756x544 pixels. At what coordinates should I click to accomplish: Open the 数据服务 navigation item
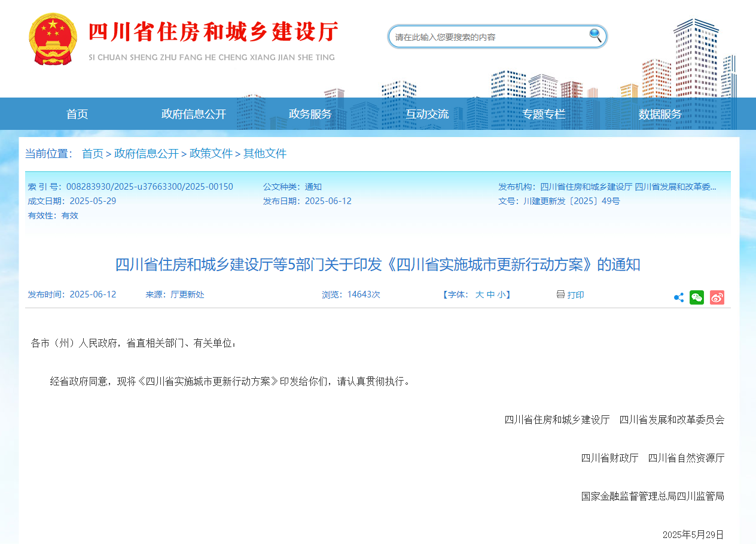pos(660,114)
